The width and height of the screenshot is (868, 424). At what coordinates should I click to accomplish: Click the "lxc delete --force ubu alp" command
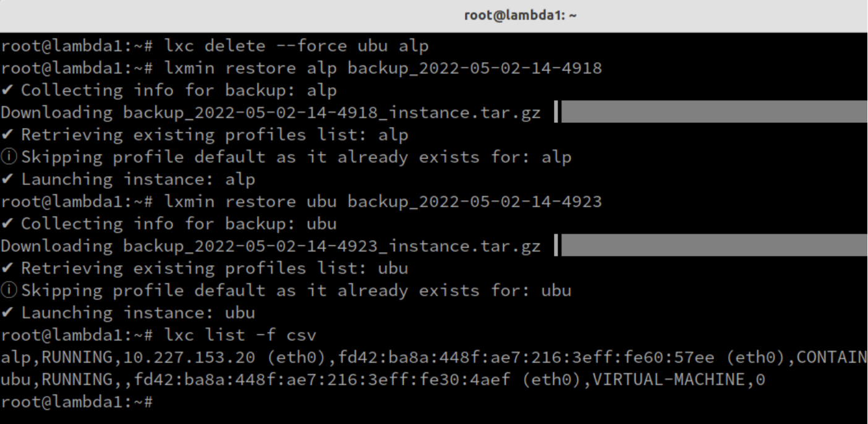296,46
